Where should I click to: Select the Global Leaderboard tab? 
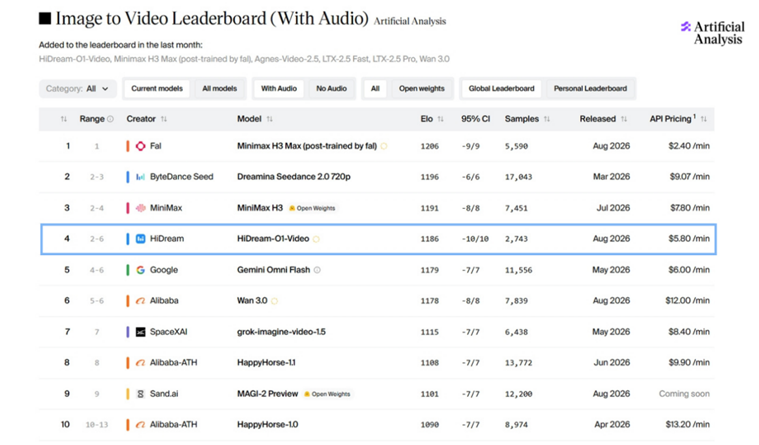(x=501, y=89)
